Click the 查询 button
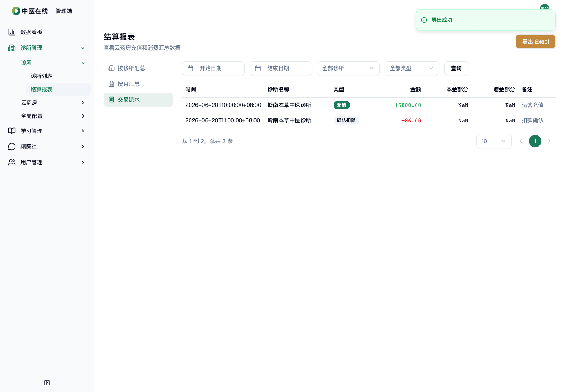Screen dimensions: 565x392 [x=456, y=68]
